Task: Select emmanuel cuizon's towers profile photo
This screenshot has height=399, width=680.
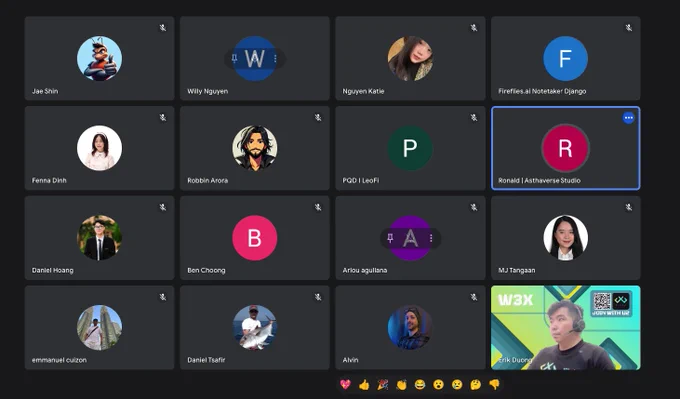Action: pos(99,327)
